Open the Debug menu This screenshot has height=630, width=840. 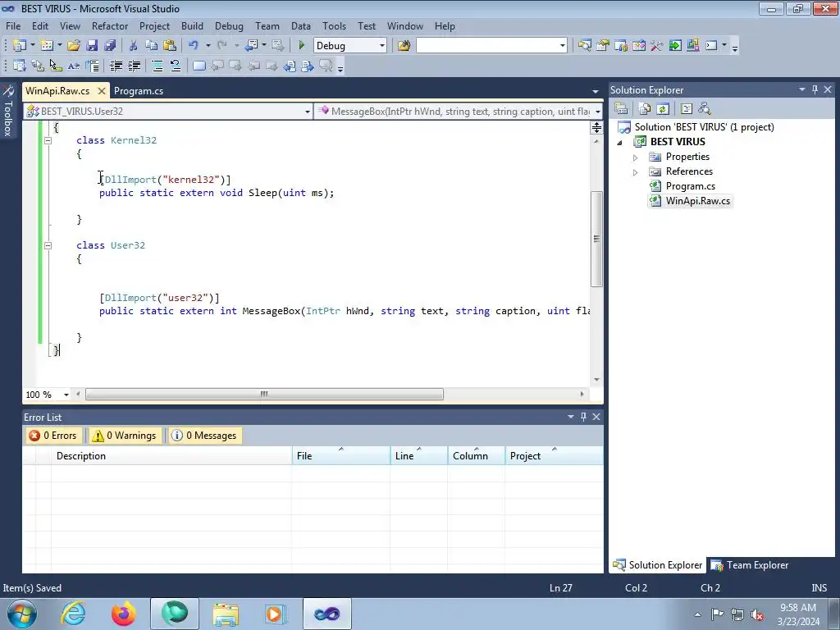coord(229,25)
